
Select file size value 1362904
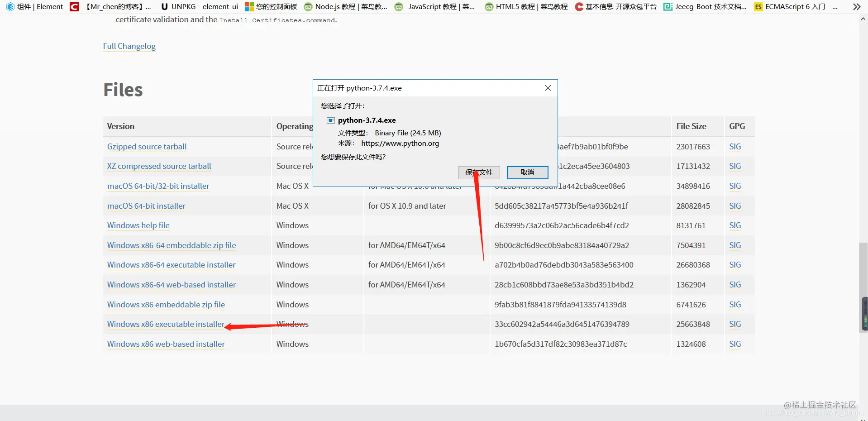coord(691,285)
